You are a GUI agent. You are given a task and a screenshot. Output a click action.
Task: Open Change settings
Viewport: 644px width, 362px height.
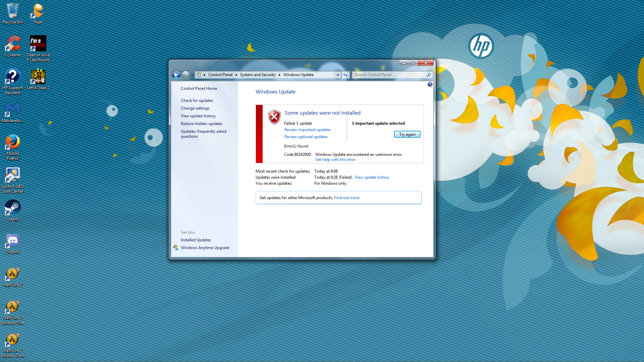(x=195, y=108)
